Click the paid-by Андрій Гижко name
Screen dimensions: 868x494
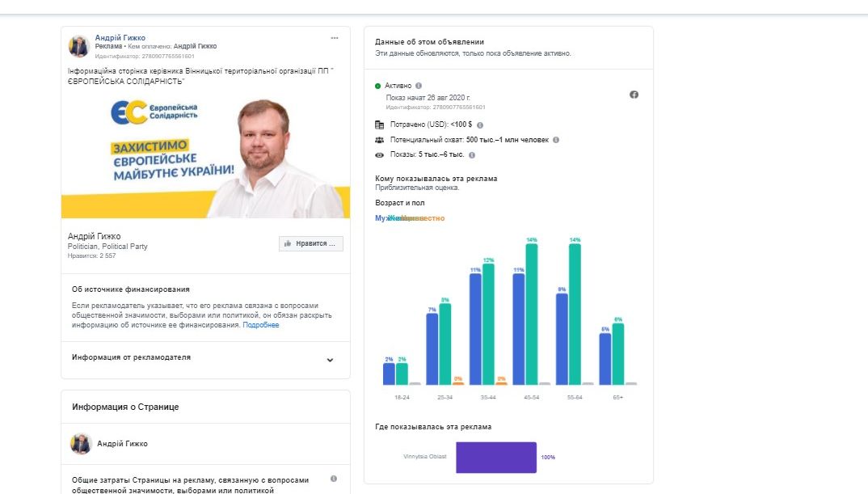[195, 47]
